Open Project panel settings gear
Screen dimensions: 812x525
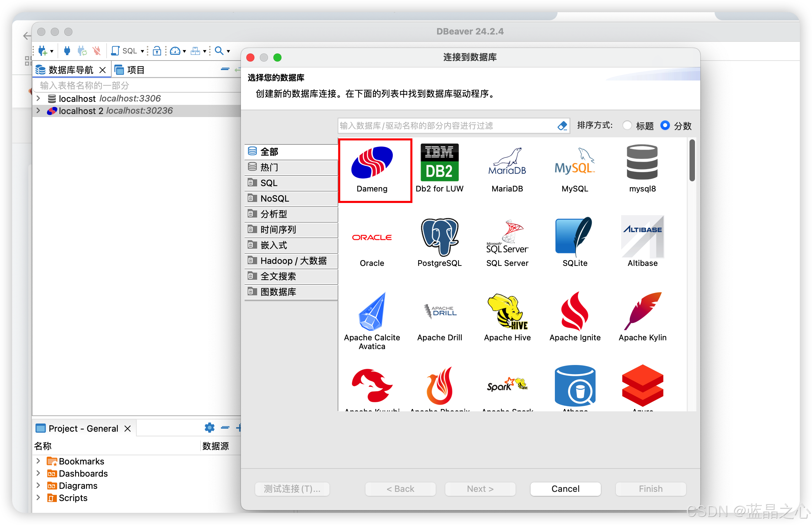click(209, 427)
